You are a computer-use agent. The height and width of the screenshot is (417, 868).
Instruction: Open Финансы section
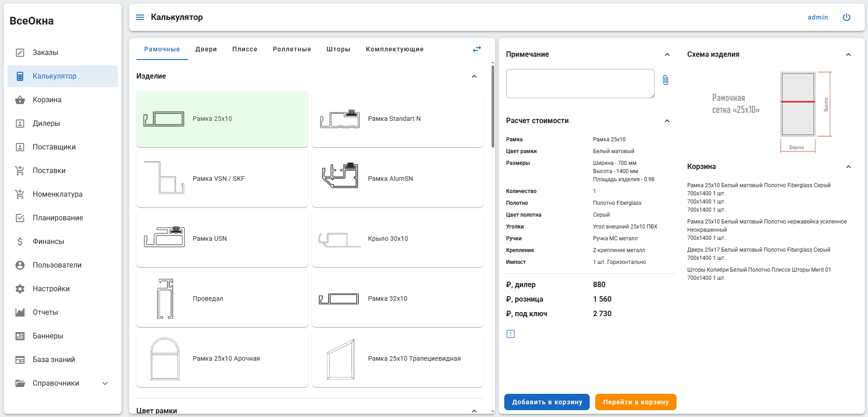pyautogui.click(x=62, y=242)
